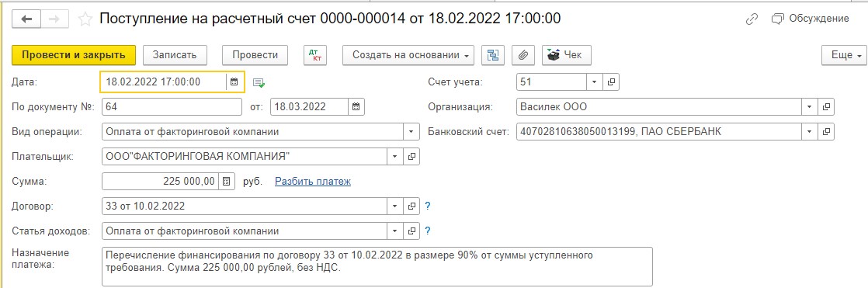Expand Счет учета 51 dropdown

tap(594, 82)
